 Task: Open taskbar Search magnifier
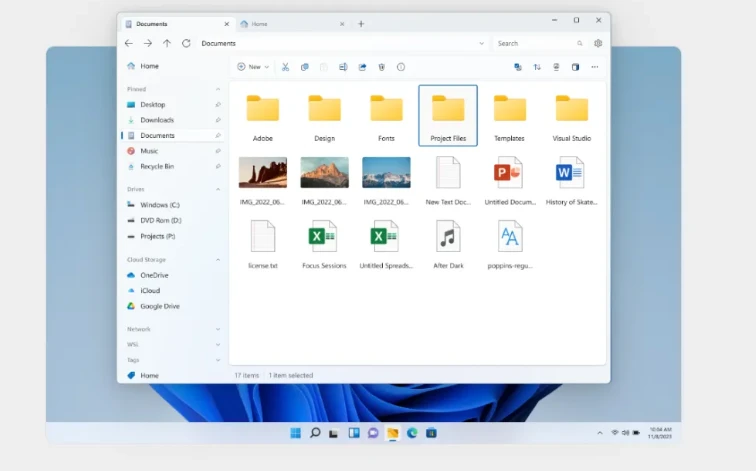[x=315, y=433]
